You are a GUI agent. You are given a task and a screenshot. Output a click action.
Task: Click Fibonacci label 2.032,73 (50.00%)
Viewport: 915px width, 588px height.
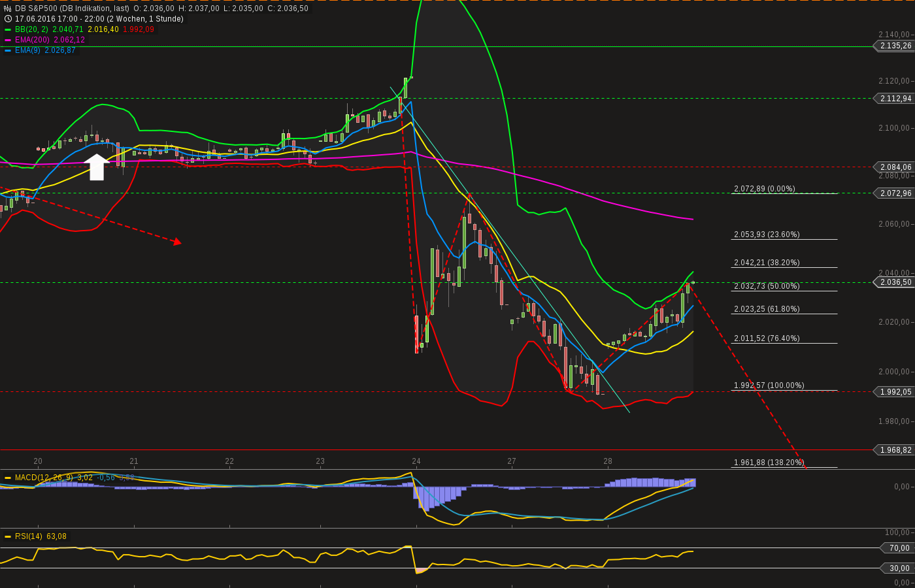click(767, 286)
